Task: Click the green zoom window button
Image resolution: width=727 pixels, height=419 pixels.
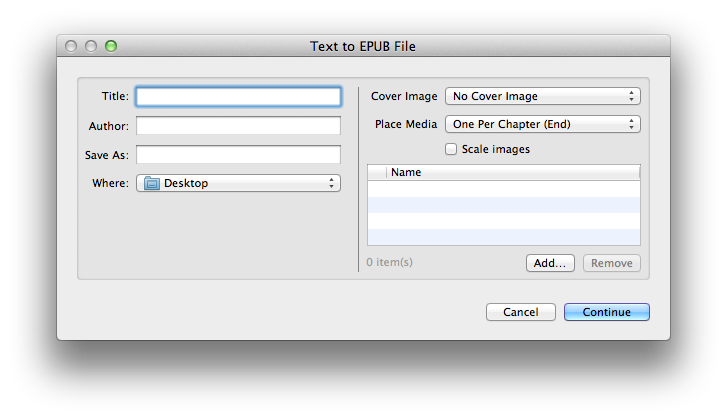Action: (111, 46)
